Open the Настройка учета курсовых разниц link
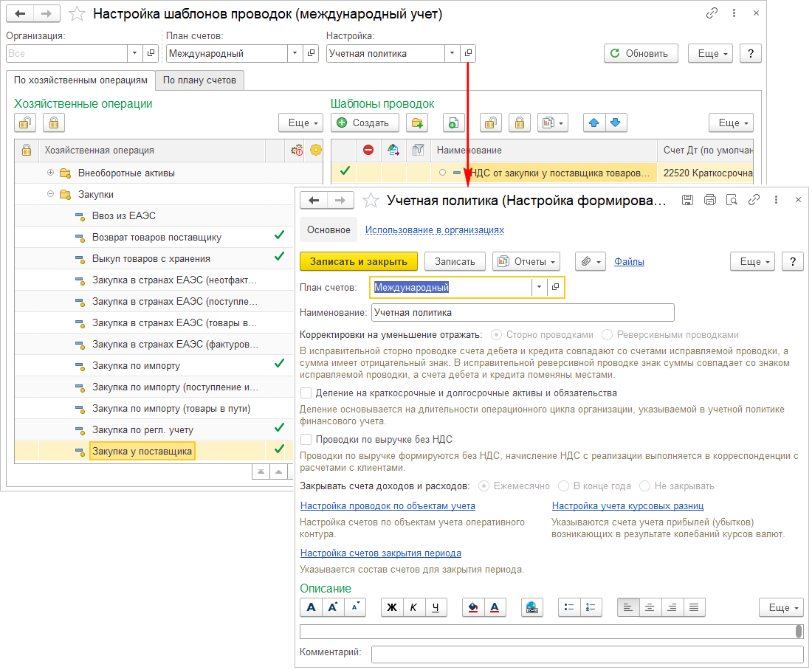This screenshot has height=670, width=812. click(x=627, y=505)
